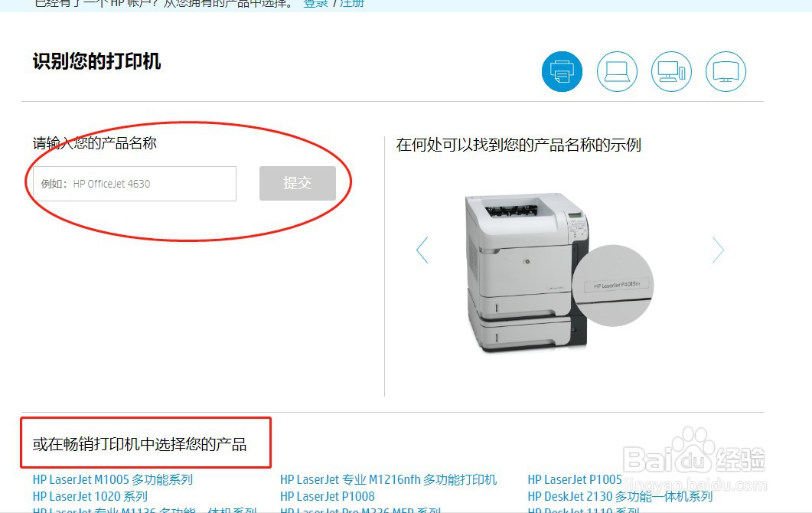The image size is (812, 513).
Task: Open HP DeskJet 2130 多功能一体机系列 link
Action: tap(620, 496)
